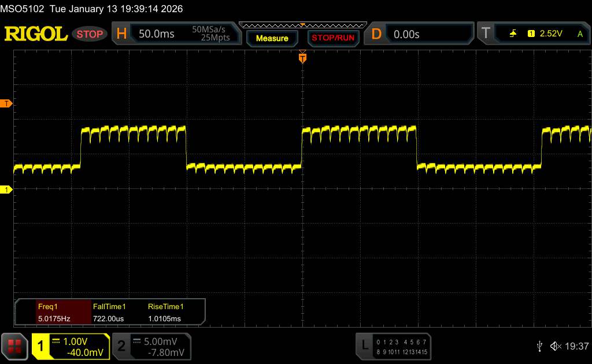
Task: Click the RIGOL logo
Action: pyautogui.click(x=36, y=34)
